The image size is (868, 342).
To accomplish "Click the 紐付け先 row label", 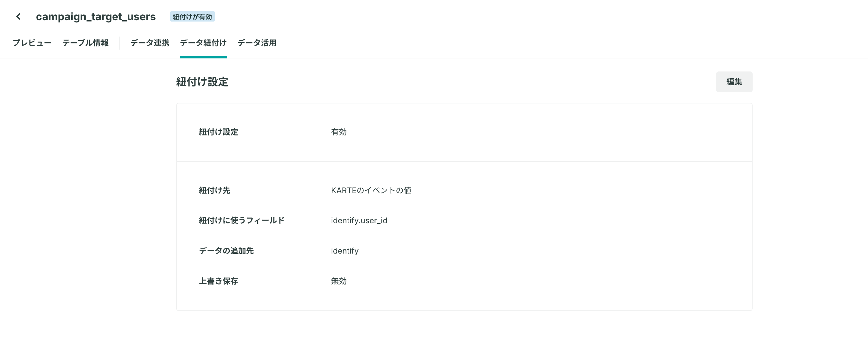I will [x=214, y=191].
